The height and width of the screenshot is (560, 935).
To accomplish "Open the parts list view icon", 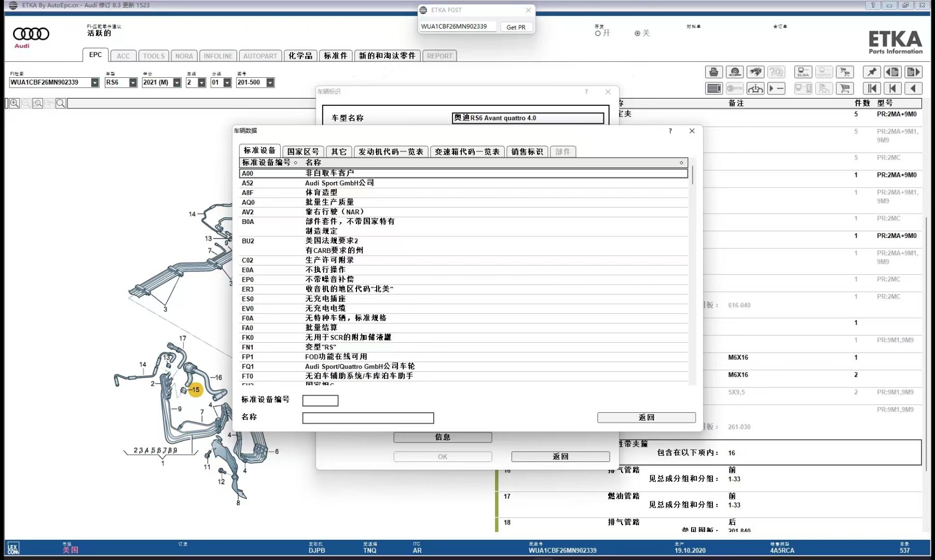I will tap(714, 89).
